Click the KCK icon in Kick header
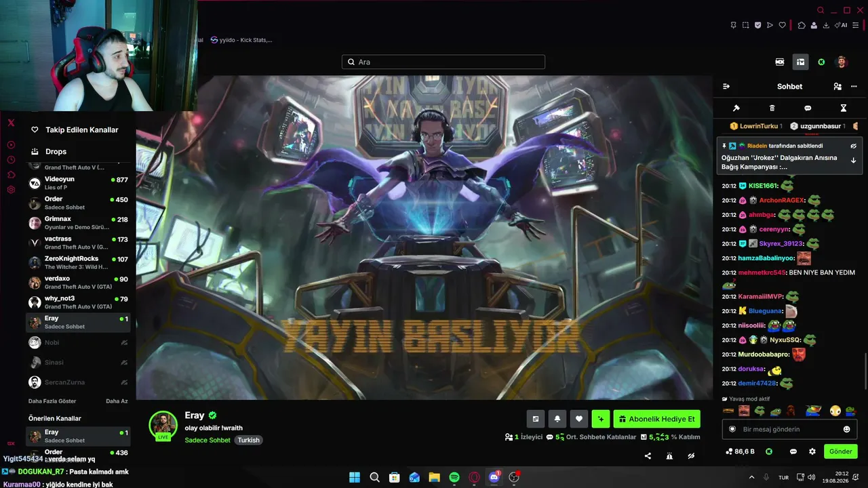This screenshot has width=868, height=488. coord(780,62)
